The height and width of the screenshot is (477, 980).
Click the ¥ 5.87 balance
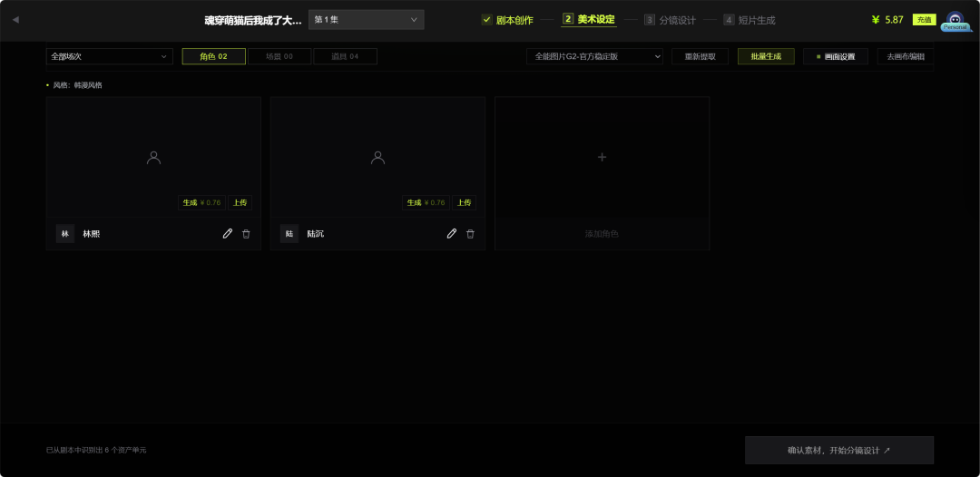(x=887, y=20)
